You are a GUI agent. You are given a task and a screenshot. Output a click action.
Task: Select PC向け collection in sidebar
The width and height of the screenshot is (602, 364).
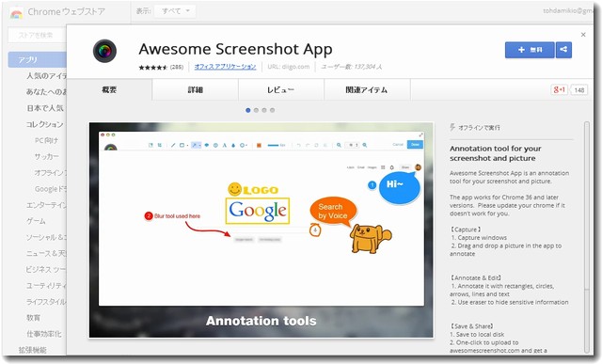pos(46,140)
